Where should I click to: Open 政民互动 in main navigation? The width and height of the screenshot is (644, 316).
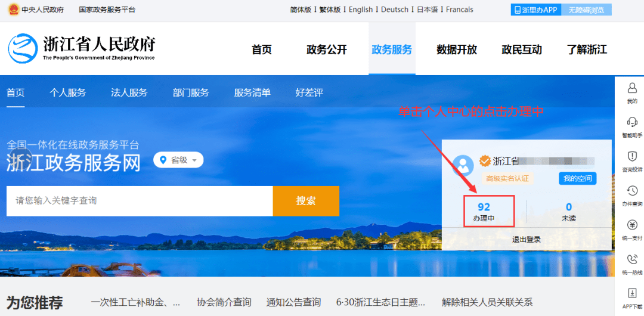[x=522, y=49]
